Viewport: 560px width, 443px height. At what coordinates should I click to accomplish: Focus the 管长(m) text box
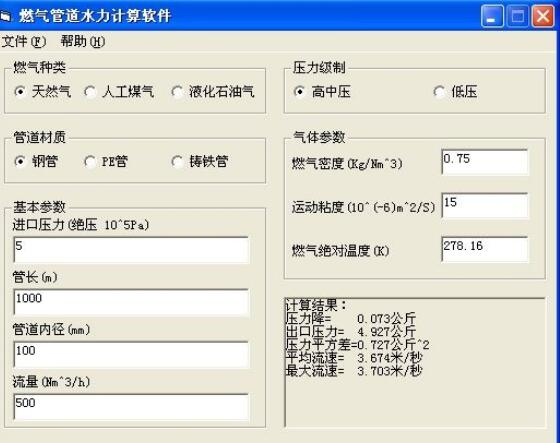coord(131,302)
